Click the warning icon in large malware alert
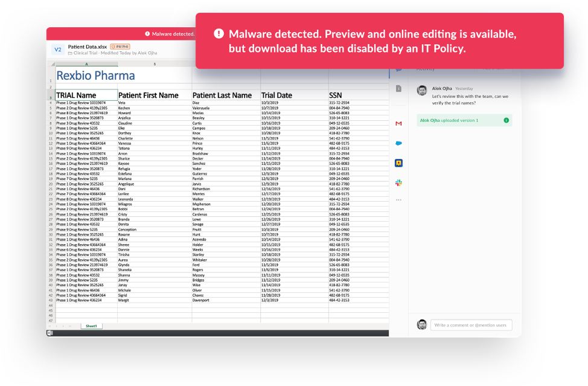 pyautogui.click(x=219, y=34)
